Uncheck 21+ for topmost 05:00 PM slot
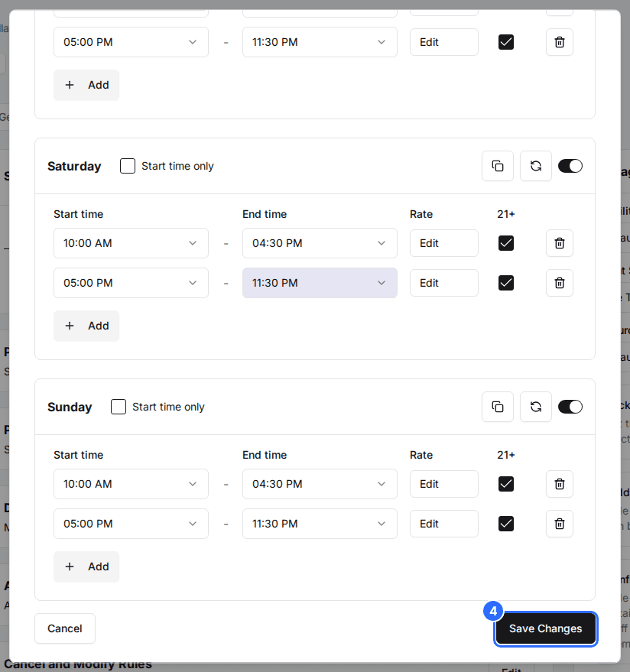The width and height of the screenshot is (630, 672). click(x=506, y=42)
